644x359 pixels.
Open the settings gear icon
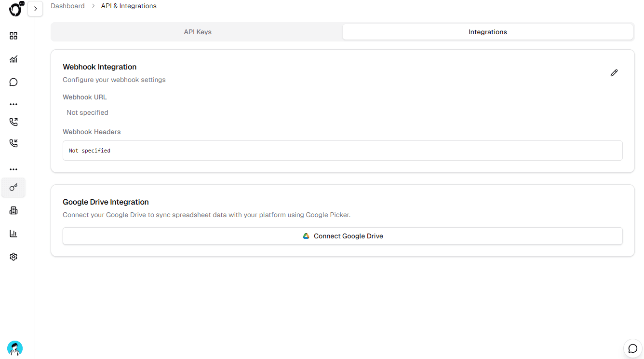(x=13, y=256)
